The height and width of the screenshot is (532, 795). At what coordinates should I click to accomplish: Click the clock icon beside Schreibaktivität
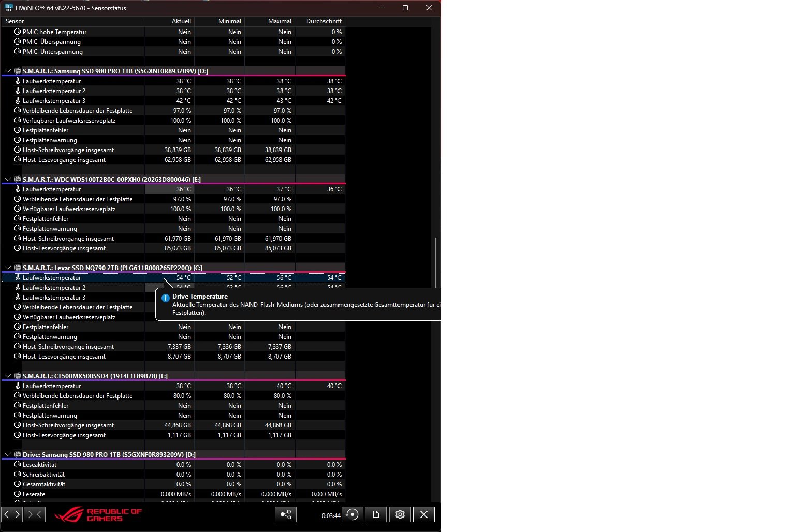click(18, 474)
